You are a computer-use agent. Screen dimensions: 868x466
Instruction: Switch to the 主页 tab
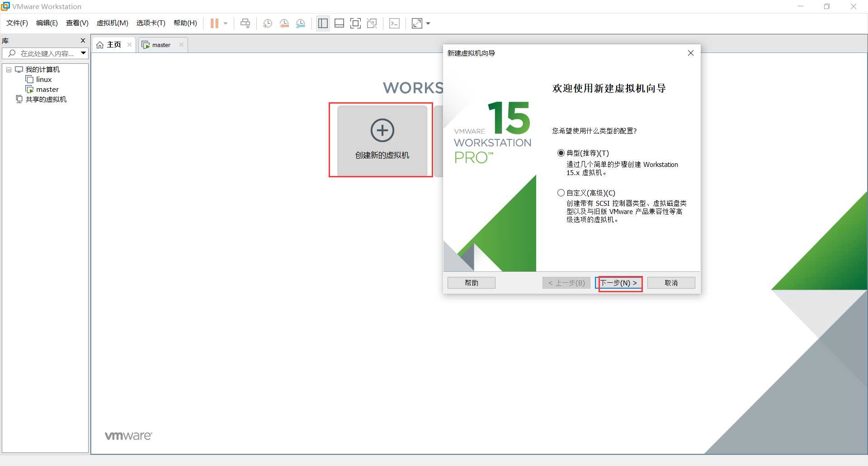pyautogui.click(x=114, y=45)
